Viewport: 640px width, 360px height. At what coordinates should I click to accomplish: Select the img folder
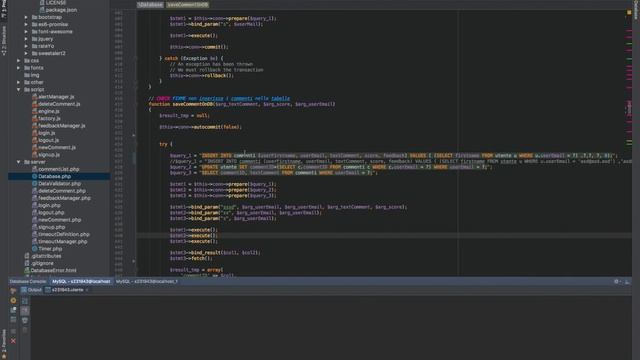(32, 75)
